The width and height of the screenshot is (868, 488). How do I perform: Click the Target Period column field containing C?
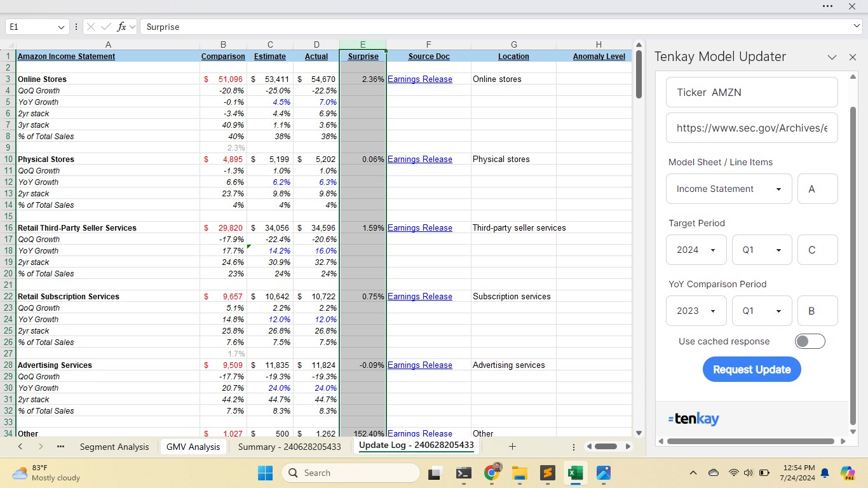(x=818, y=250)
